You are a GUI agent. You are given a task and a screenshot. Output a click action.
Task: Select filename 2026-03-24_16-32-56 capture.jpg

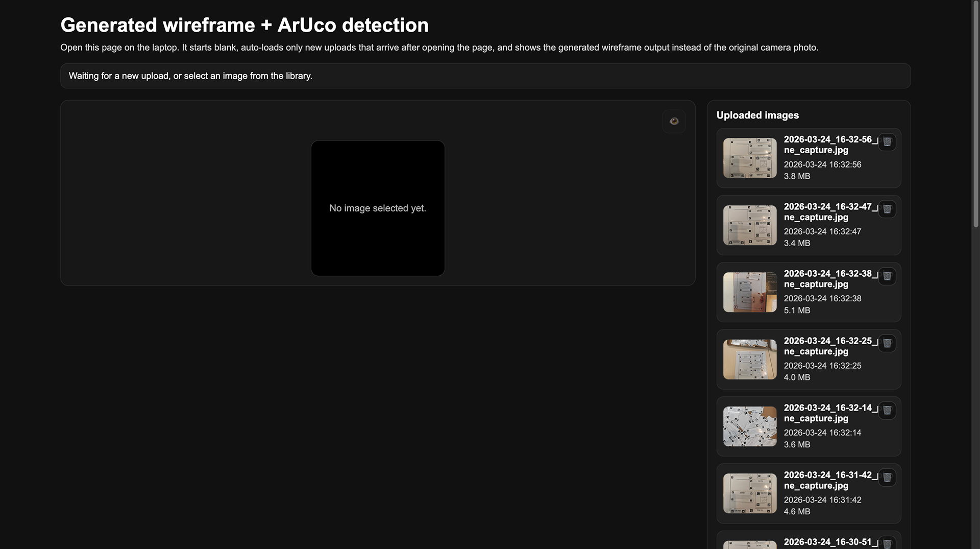click(x=831, y=145)
